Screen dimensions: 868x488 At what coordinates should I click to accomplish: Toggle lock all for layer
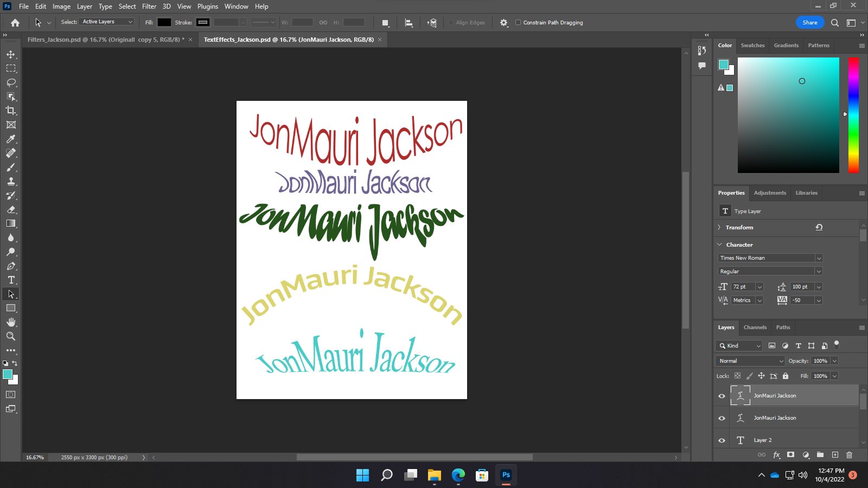pyautogui.click(x=786, y=376)
